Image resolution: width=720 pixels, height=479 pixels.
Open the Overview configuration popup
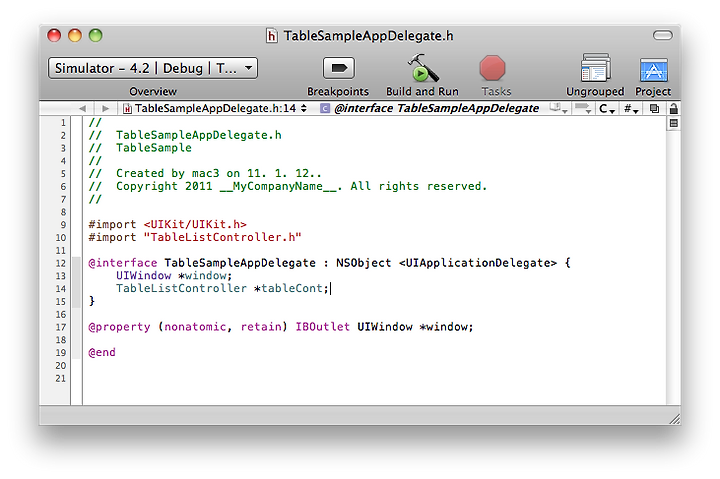[x=153, y=68]
